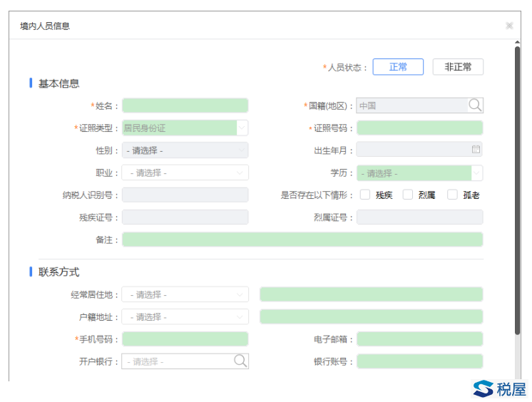Expand the 学历 dropdown
The width and height of the screenshot is (532, 402).
[420, 173]
